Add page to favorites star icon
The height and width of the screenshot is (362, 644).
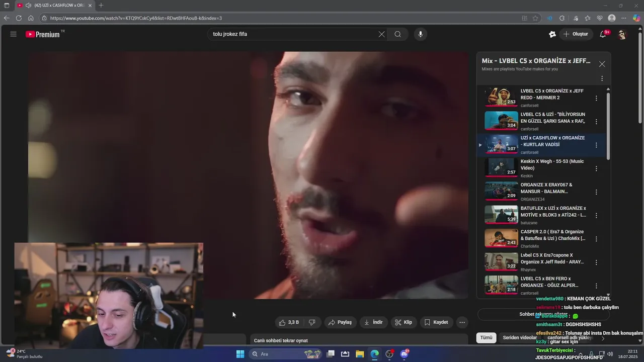tap(535, 18)
